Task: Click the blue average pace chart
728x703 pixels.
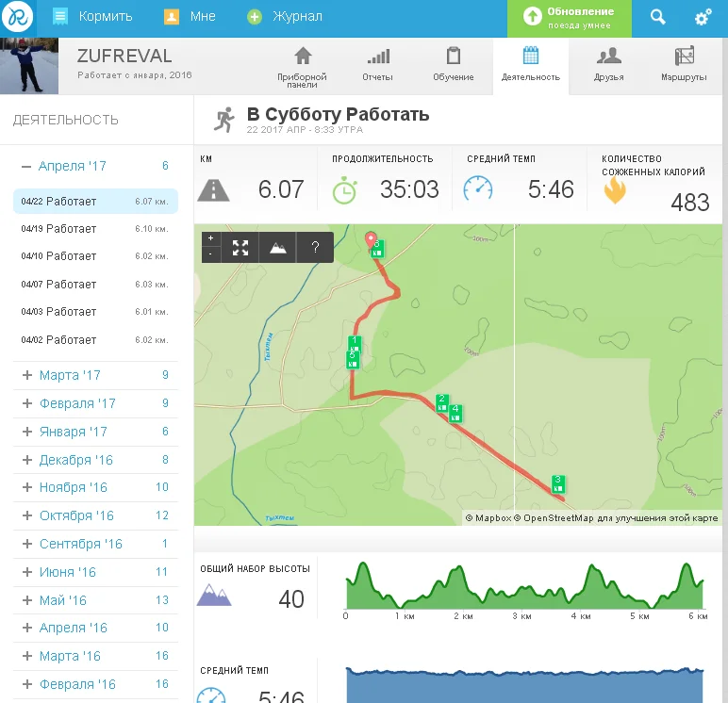Action: point(525,685)
